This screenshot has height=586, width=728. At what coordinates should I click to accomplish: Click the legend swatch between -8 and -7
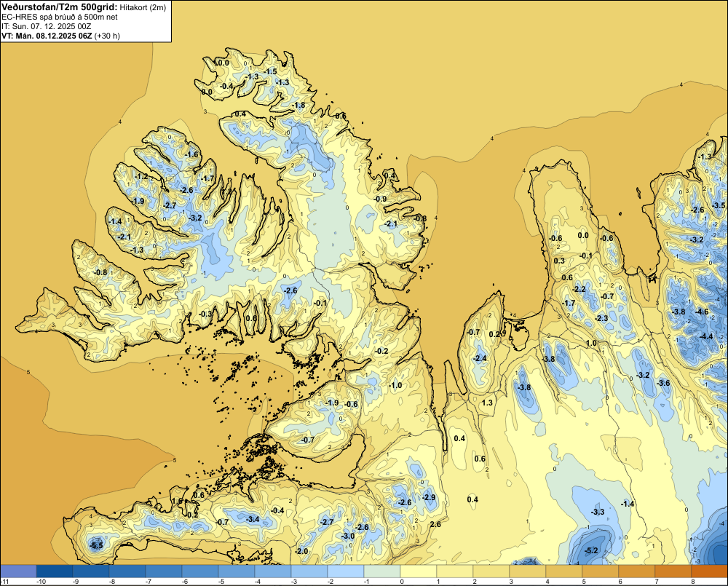[x=127, y=571]
